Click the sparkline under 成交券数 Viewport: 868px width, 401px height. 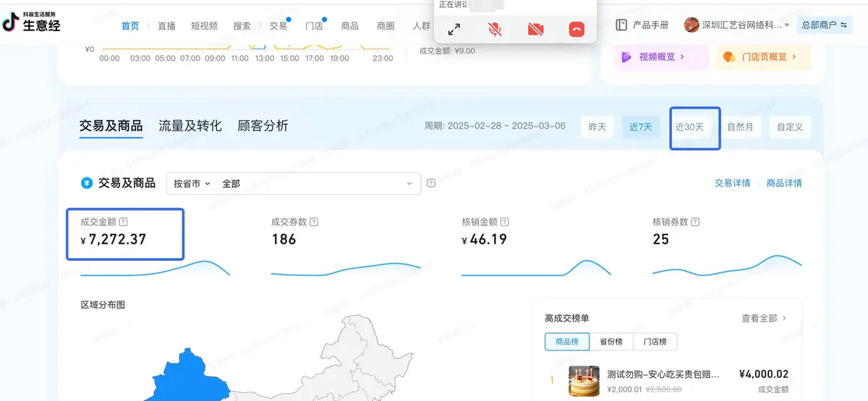pyautogui.click(x=346, y=270)
